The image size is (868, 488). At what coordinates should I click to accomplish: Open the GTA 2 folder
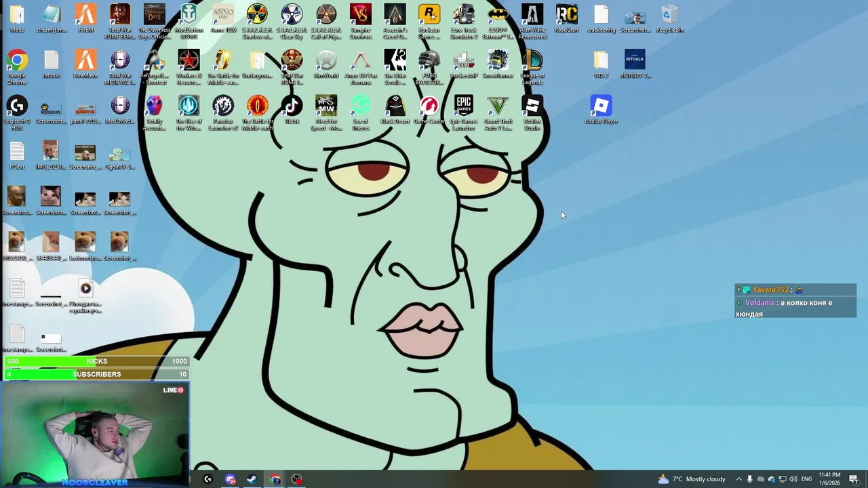tap(601, 64)
